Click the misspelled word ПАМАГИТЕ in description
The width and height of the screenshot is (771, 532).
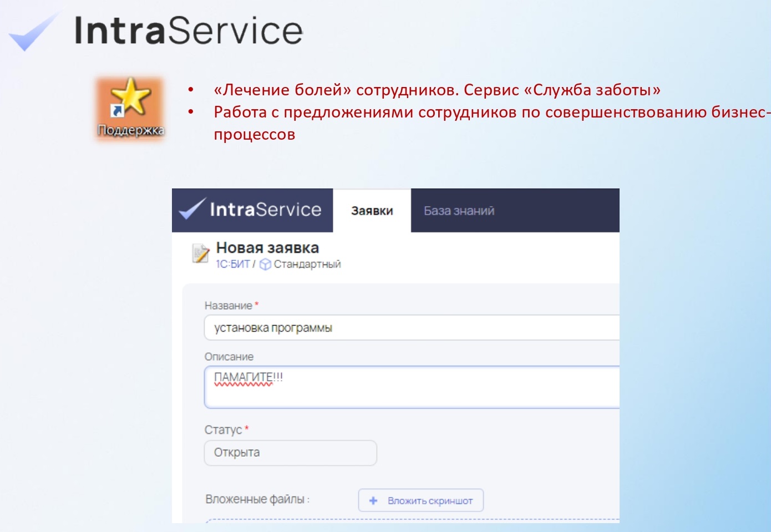click(x=243, y=377)
